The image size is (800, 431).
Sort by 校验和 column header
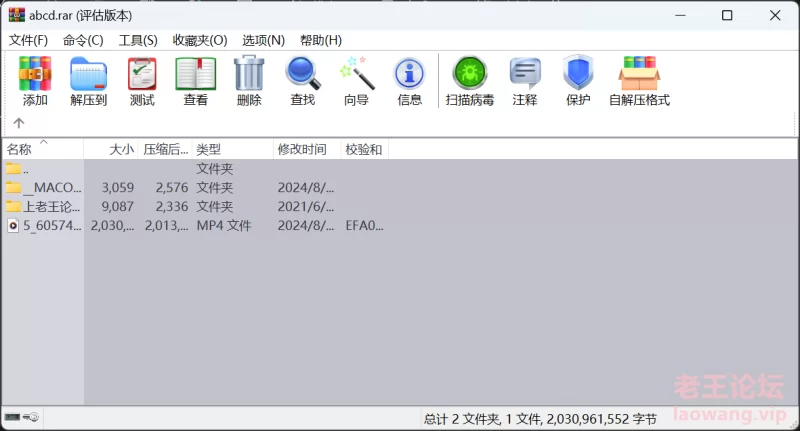pyautogui.click(x=364, y=149)
